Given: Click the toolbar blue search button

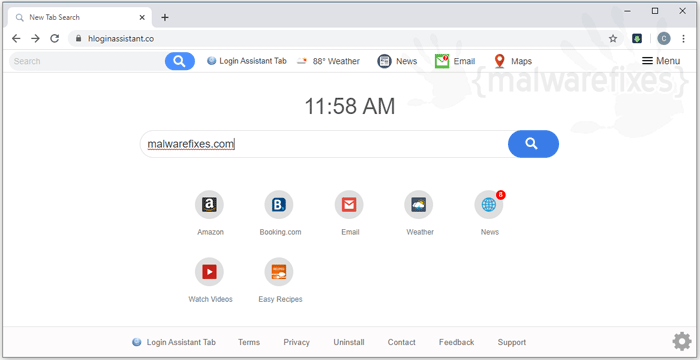Looking at the screenshot, I should (180, 61).
